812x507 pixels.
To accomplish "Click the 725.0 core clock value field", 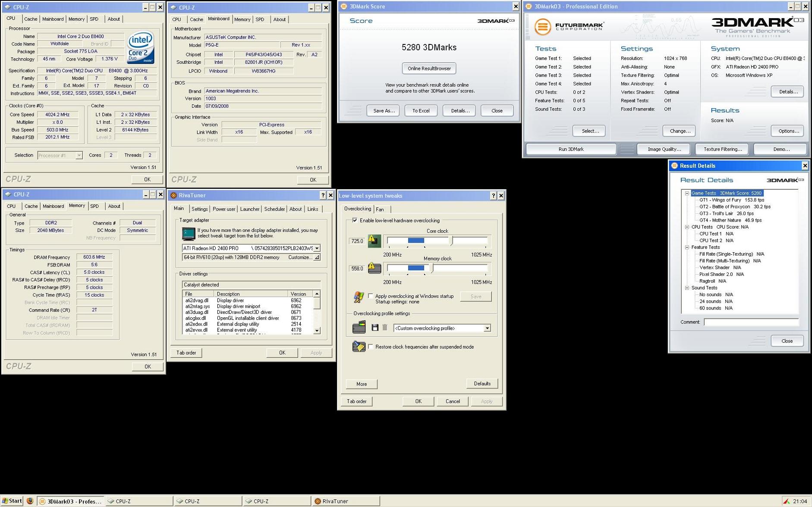I will tap(357, 241).
